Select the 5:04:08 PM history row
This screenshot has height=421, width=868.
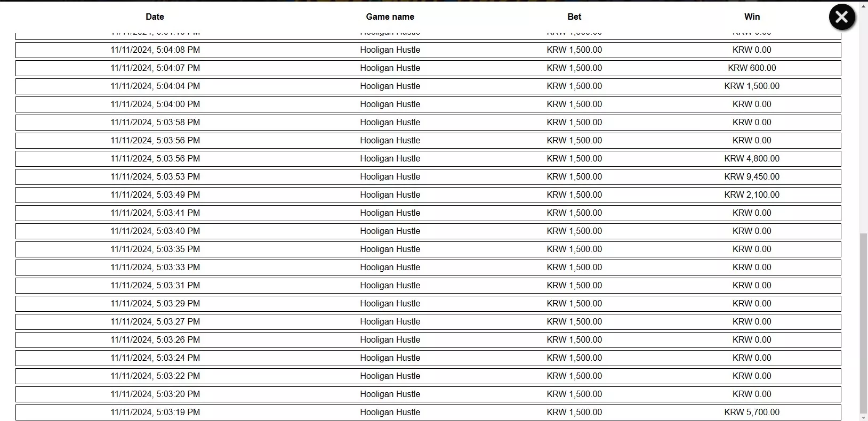tap(428, 50)
